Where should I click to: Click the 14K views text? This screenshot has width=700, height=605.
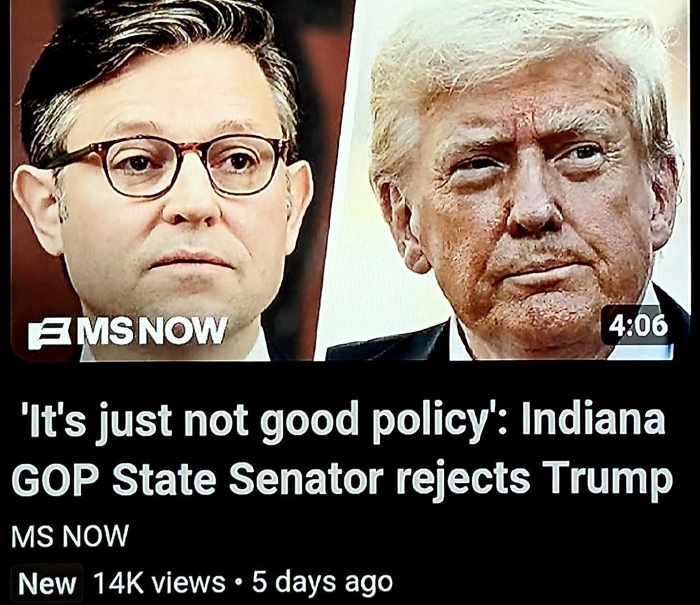(x=160, y=583)
